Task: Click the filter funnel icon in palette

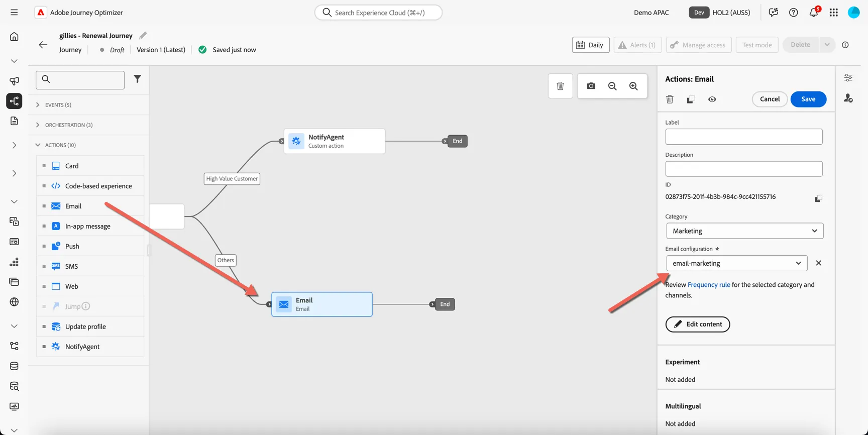Action: point(137,79)
